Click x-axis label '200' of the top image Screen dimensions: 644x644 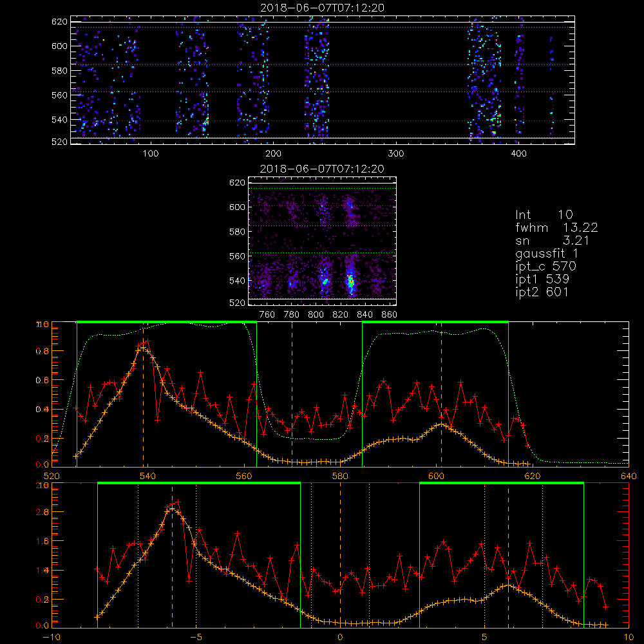[273, 154]
